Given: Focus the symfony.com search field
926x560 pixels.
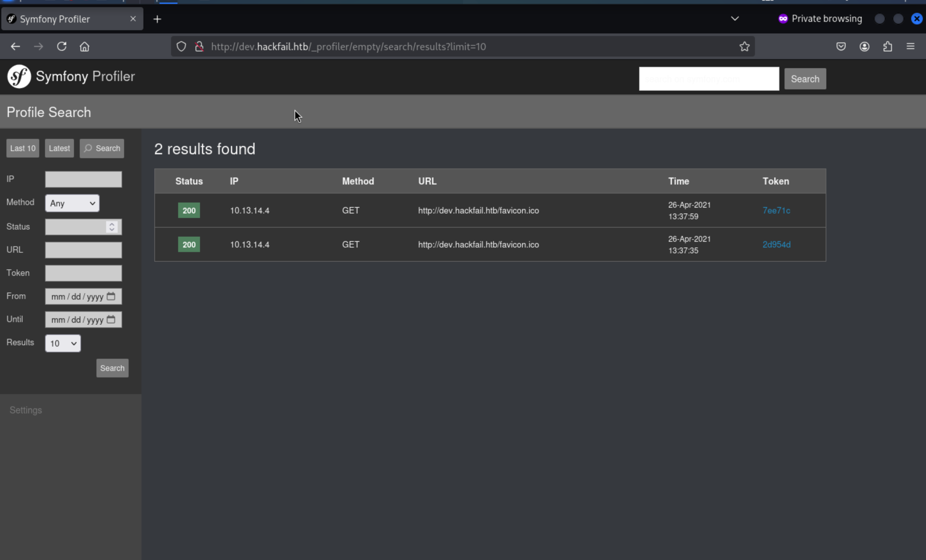Looking at the screenshot, I should pos(709,79).
